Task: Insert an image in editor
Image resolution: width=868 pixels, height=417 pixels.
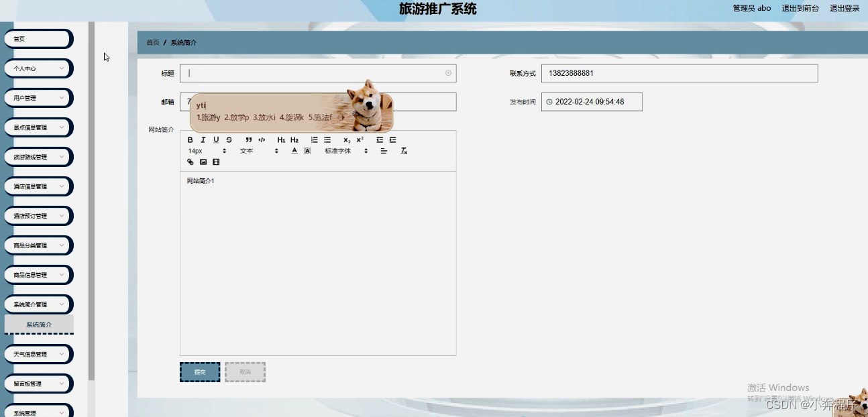Action: point(203,162)
